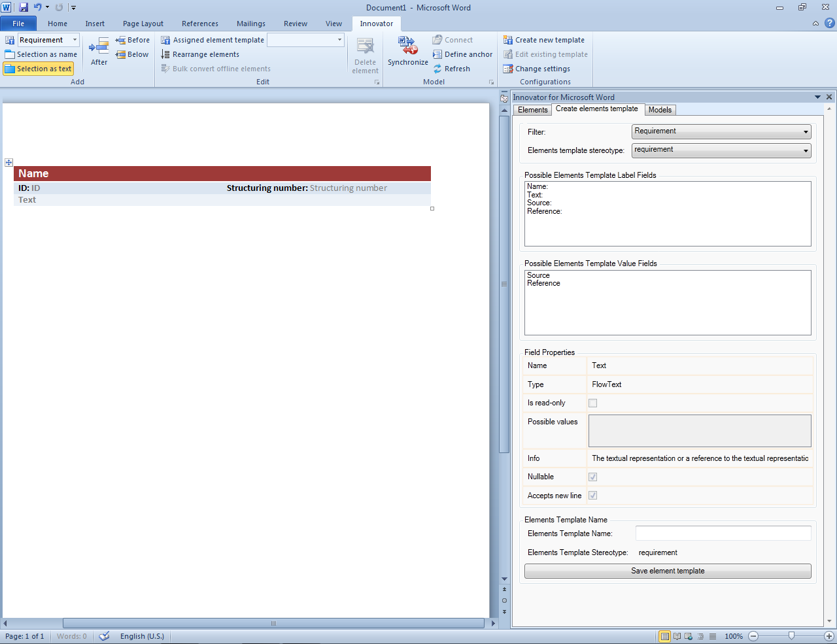
Task: Click Edit existing template
Action: point(545,54)
